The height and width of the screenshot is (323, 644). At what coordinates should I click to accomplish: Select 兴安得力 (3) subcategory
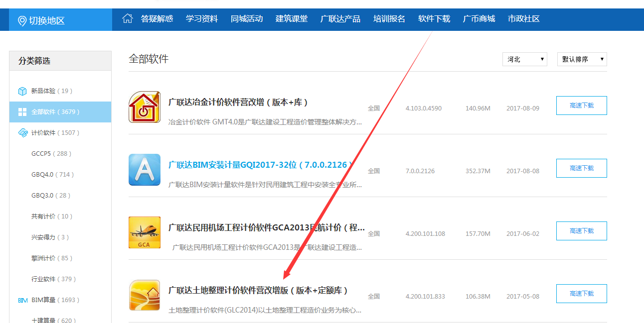pyautogui.click(x=50, y=237)
